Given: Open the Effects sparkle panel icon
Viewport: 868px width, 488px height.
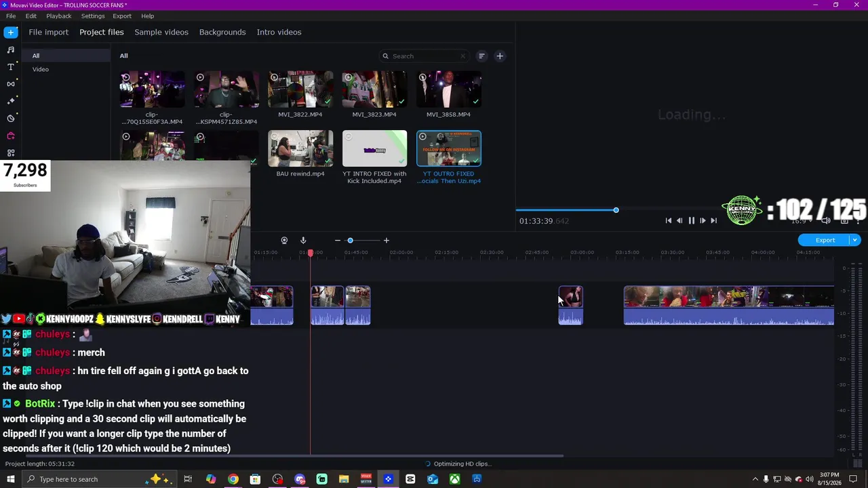Looking at the screenshot, I should pos(11,101).
